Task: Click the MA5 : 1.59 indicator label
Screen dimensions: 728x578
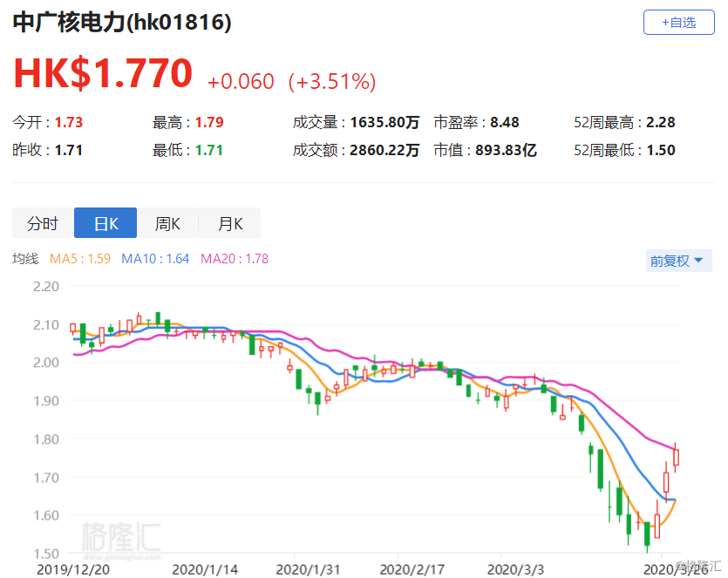Action: coord(80,259)
